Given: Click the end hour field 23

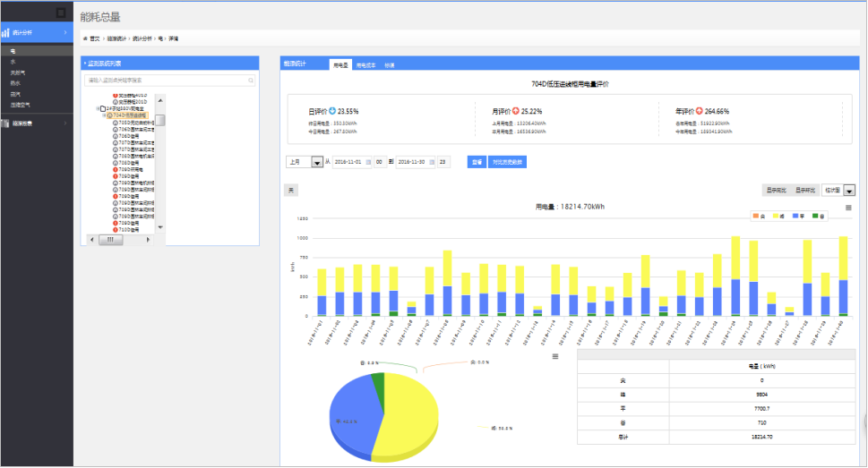Looking at the screenshot, I should [x=443, y=162].
